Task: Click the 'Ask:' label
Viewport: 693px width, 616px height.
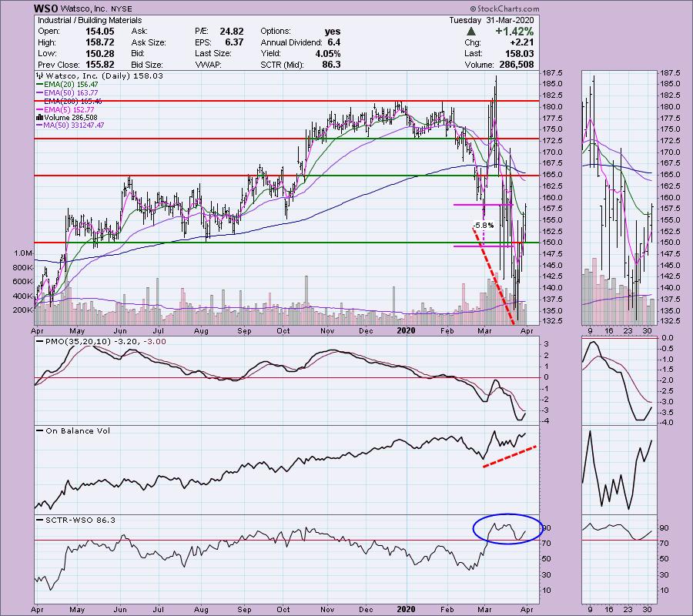Action: pyautogui.click(x=139, y=32)
